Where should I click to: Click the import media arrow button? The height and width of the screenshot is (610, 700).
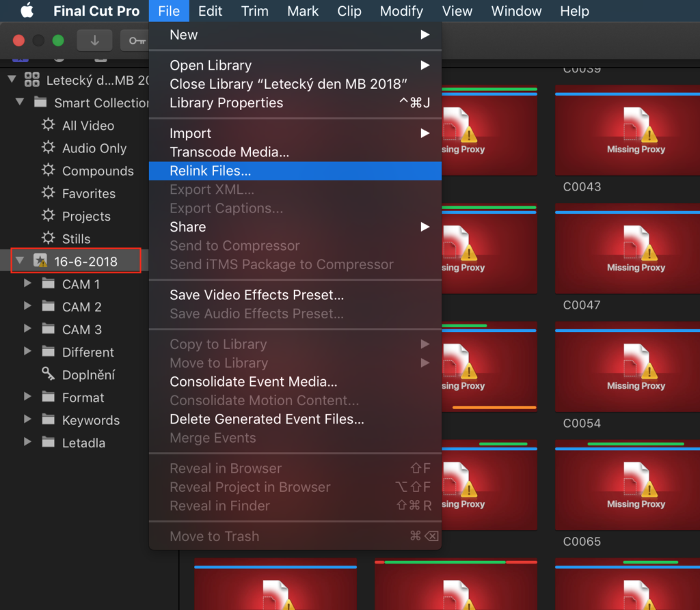pyautogui.click(x=94, y=40)
